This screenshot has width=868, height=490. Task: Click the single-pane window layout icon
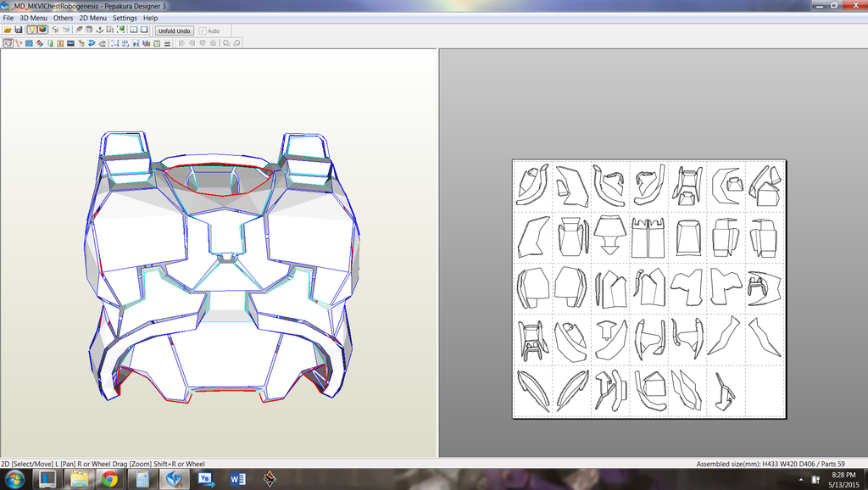pyautogui.click(x=144, y=30)
